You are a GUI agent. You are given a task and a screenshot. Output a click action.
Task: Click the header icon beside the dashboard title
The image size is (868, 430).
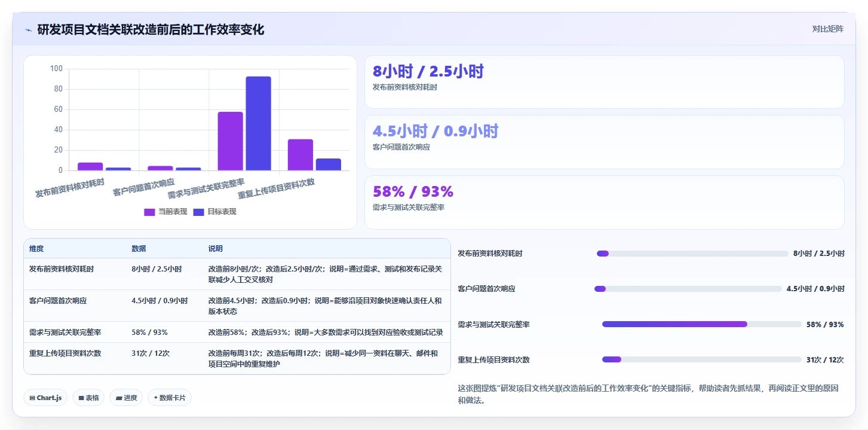coord(28,30)
